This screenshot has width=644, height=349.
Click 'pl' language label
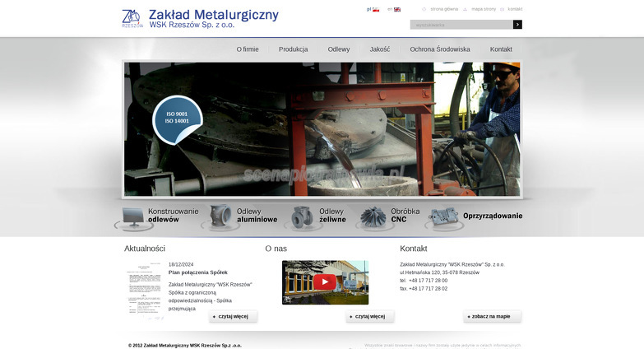368,9
